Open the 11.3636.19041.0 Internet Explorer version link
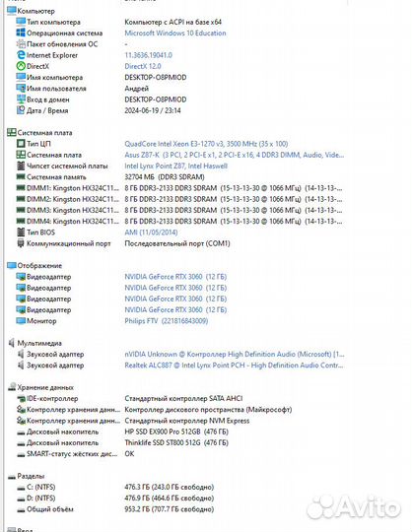The height and width of the screenshot is (532, 412). click(x=148, y=55)
